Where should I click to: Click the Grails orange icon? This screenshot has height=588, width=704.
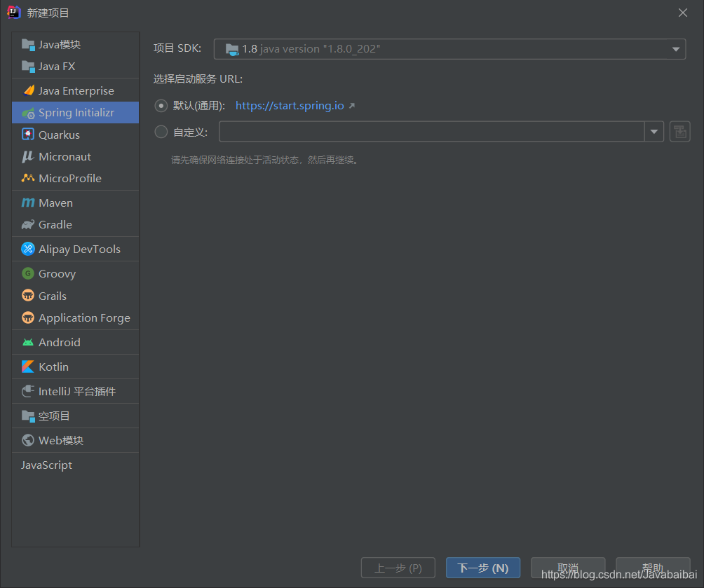(28, 295)
